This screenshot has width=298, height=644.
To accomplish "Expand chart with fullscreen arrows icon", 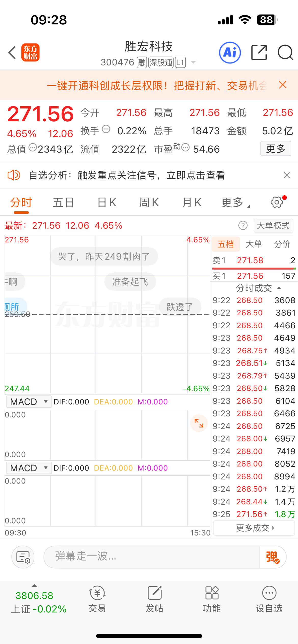I will [199, 423].
